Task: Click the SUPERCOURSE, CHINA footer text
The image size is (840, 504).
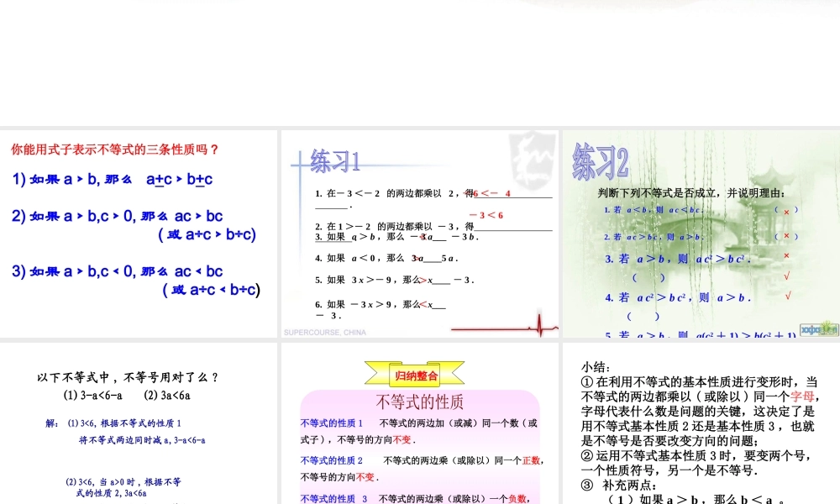Action: click(x=324, y=333)
